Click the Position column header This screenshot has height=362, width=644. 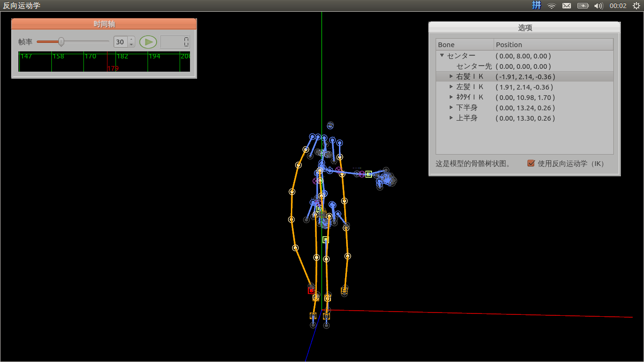553,45
